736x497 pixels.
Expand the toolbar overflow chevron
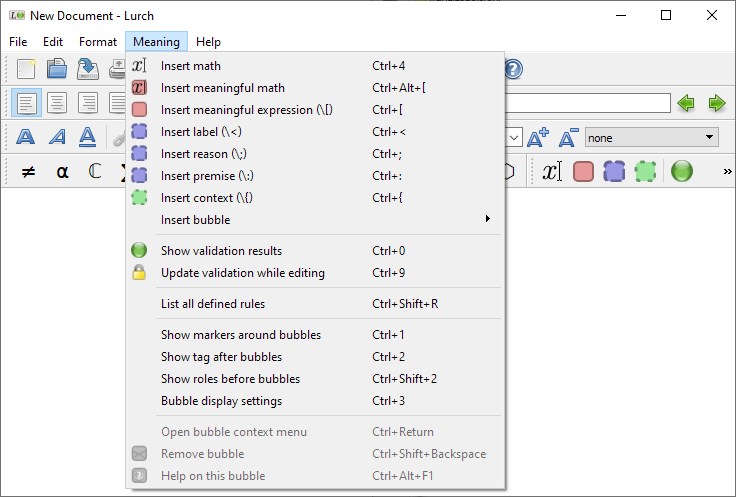tap(727, 171)
